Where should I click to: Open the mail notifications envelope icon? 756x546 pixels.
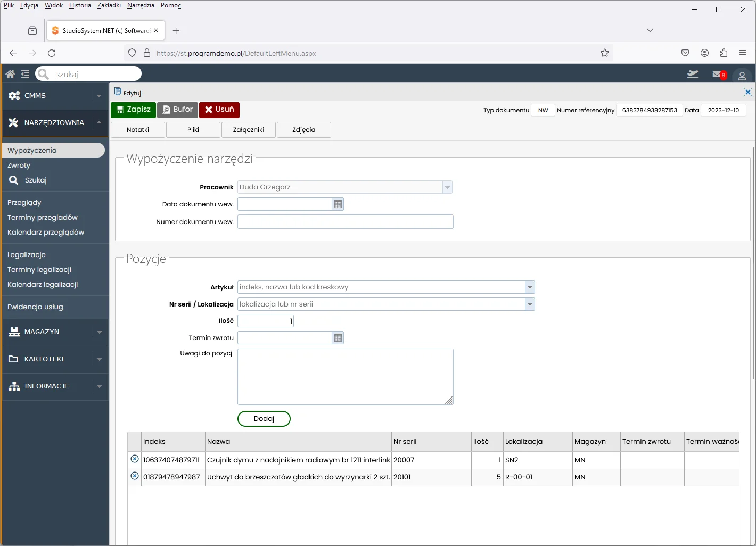pos(718,75)
